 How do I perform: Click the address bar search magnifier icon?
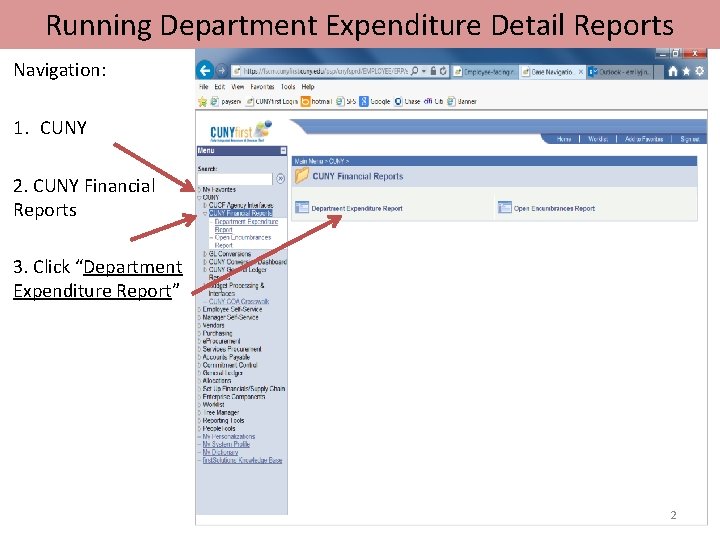[x=415, y=71]
